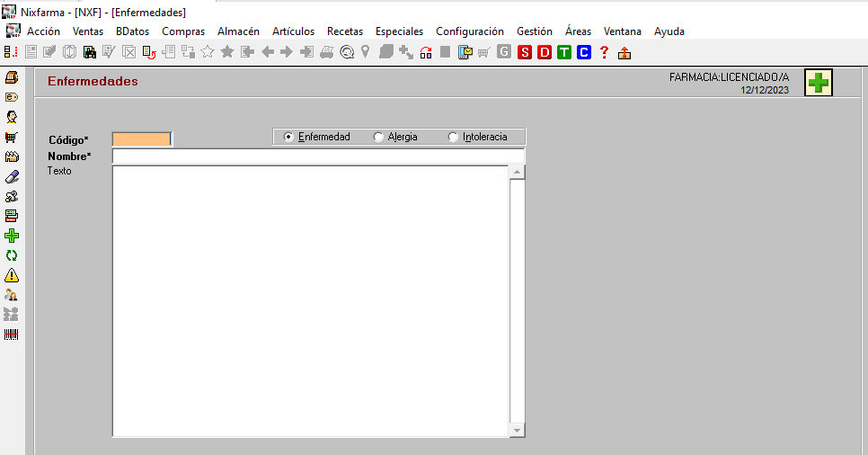Open the Artículos menu
The image size is (868, 455).
click(x=293, y=31)
